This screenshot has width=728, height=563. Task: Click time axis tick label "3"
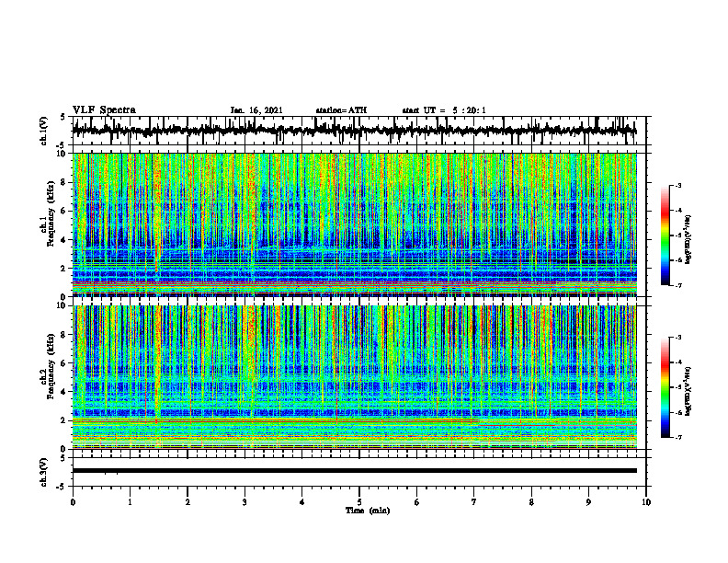245,502
